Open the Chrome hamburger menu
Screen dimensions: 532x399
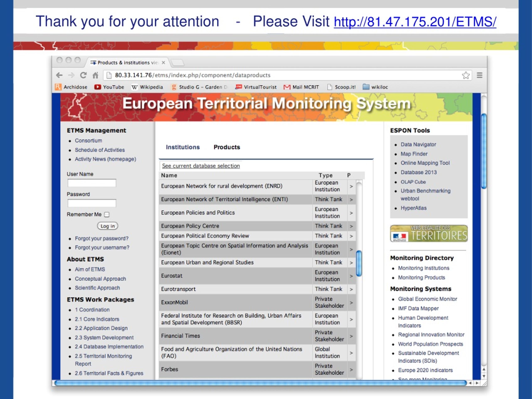[480, 75]
